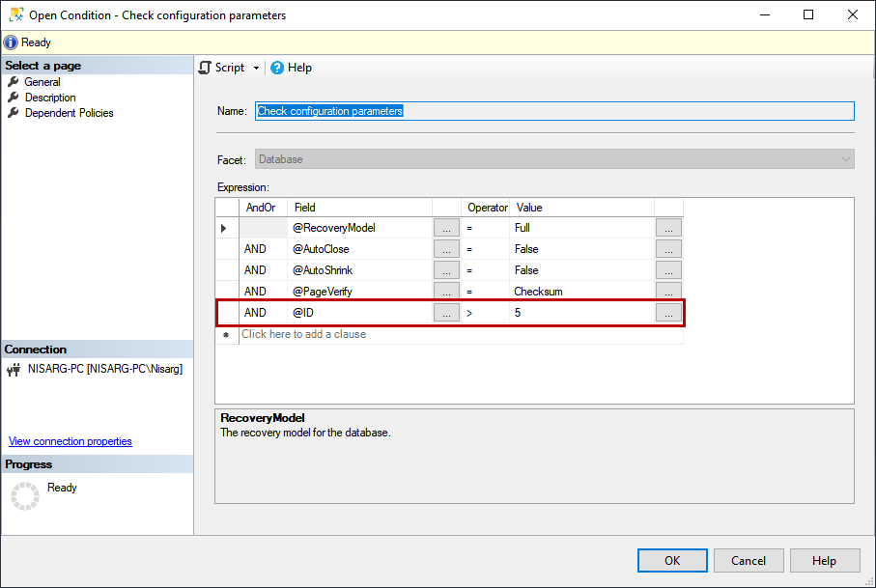Image resolution: width=876 pixels, height=588 pixels.
Task: Click ellipsis button beside @AutoClose field
Action: coord(446,249)
